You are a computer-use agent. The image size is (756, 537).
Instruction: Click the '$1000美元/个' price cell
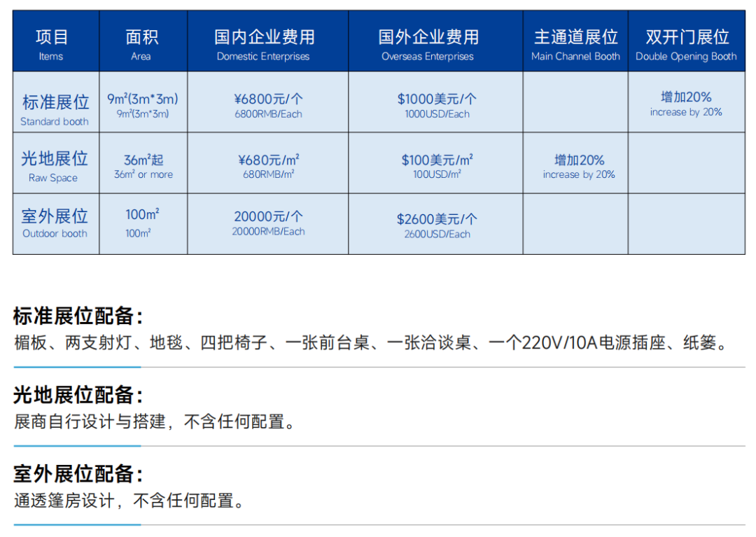click(x=435, y=102)
